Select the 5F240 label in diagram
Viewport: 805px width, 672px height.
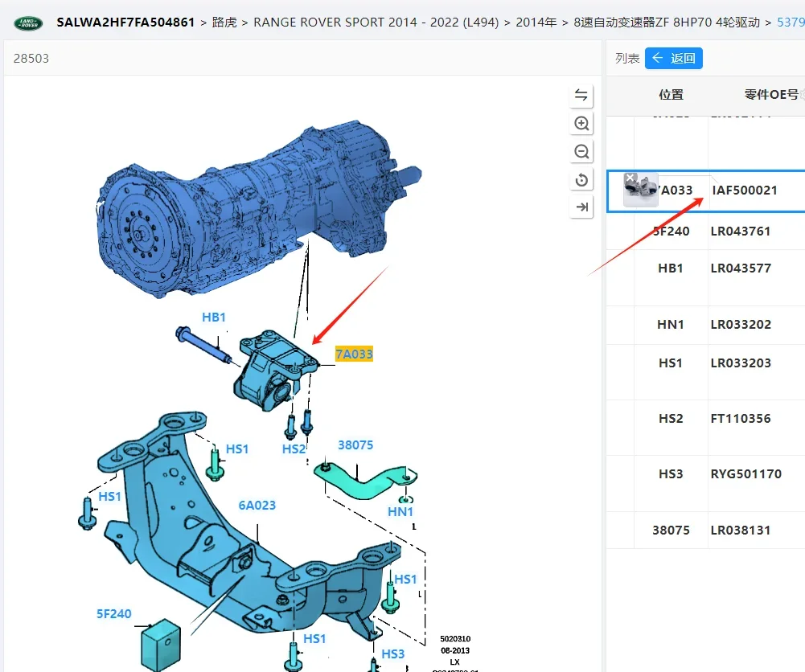pos(114,613)
